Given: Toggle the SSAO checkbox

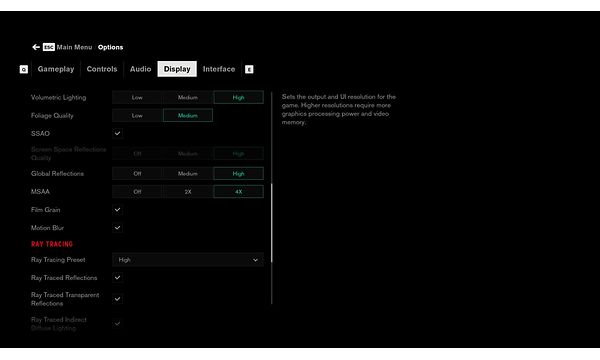Looking at the screenshot, I should (x=117, y=134).
